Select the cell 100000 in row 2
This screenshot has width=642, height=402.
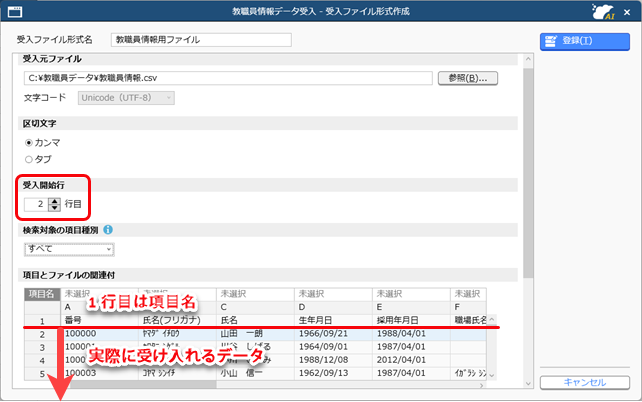(x=99, y=334)
